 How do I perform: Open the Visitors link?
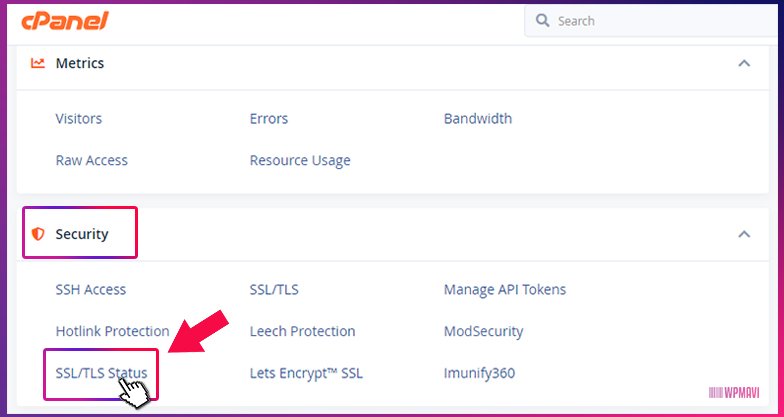point(78,118)
